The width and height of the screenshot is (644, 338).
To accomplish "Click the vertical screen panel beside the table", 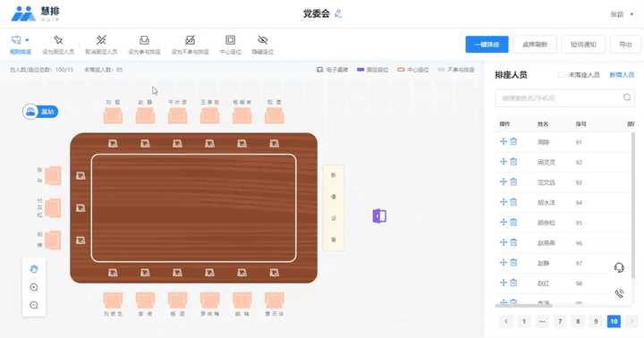I will (x=333, y=207).
